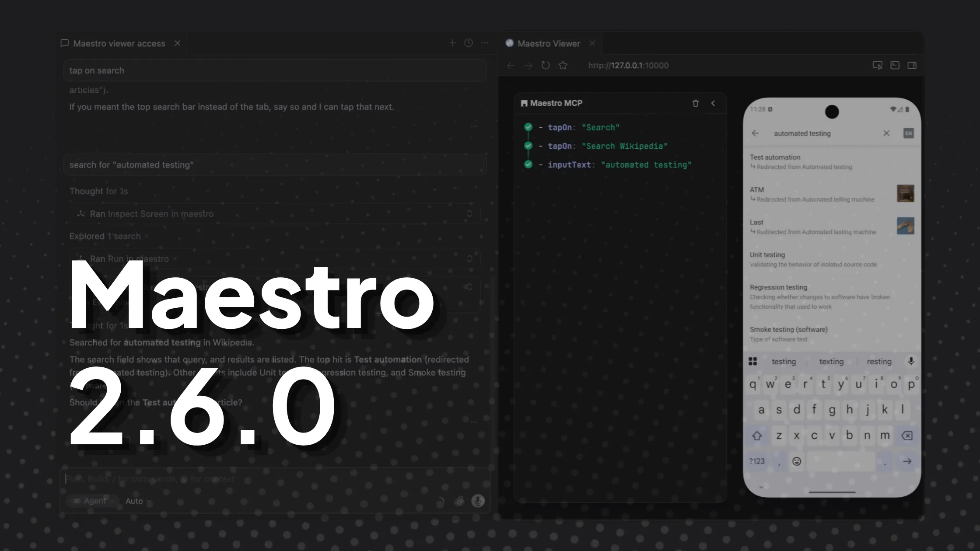Select the inputText "automated testing" step
Image resolution: width=980 pixels, height=551 pixels.
615,165
